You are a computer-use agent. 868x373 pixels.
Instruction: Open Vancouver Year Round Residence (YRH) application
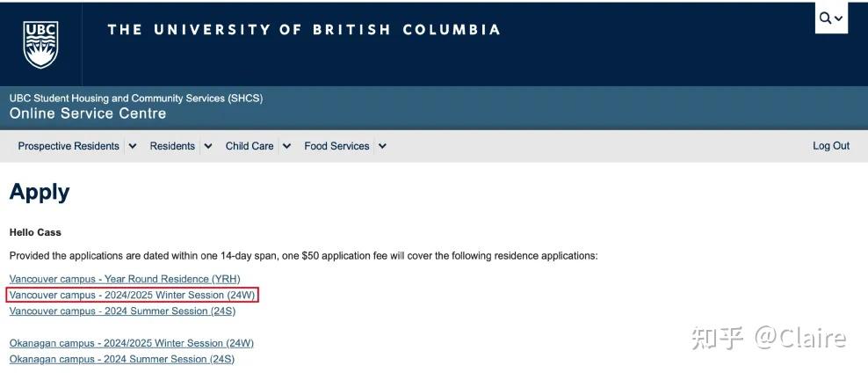(125, 279)
